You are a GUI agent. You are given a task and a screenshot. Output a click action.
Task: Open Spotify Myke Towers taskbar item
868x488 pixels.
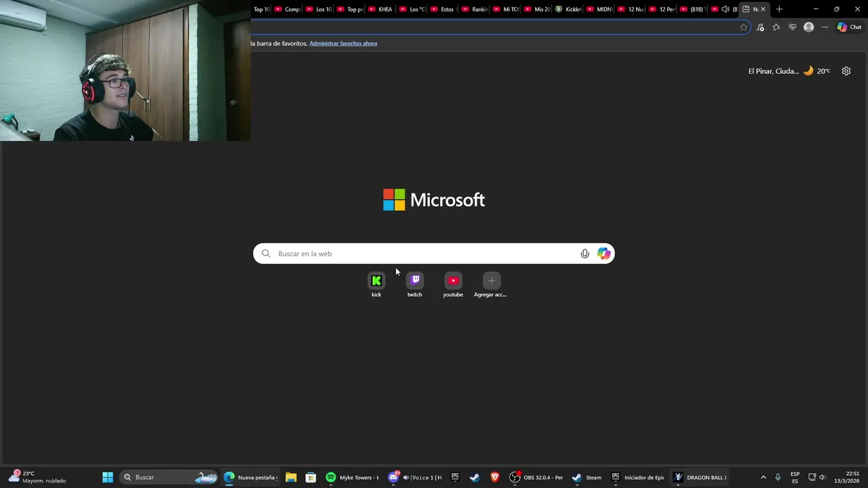(353, 477)
